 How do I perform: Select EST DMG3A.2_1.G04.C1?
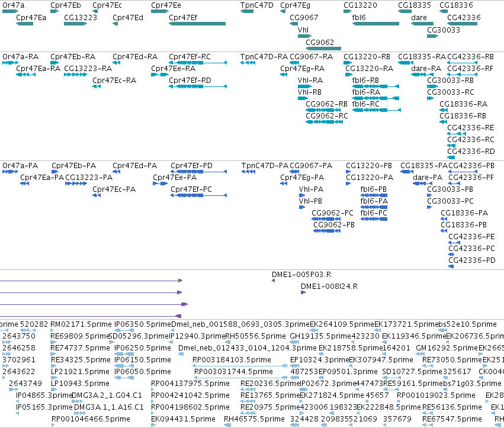[77, 401]
